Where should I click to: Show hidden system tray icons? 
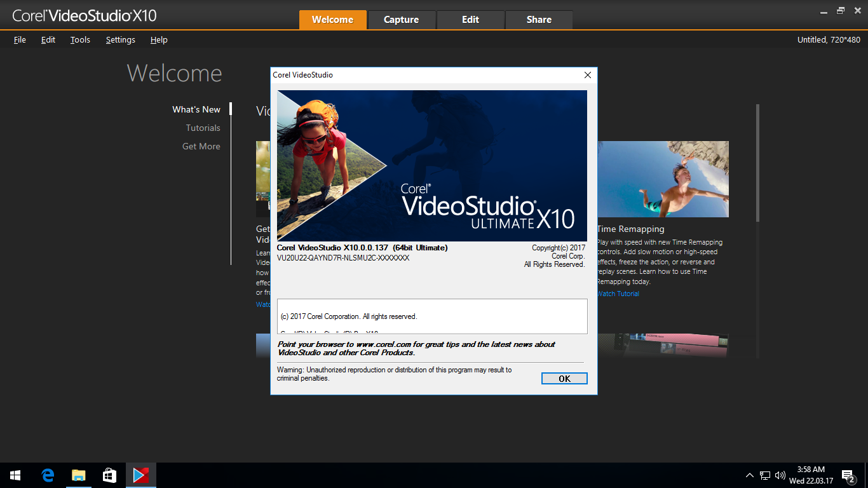point(750,475)
